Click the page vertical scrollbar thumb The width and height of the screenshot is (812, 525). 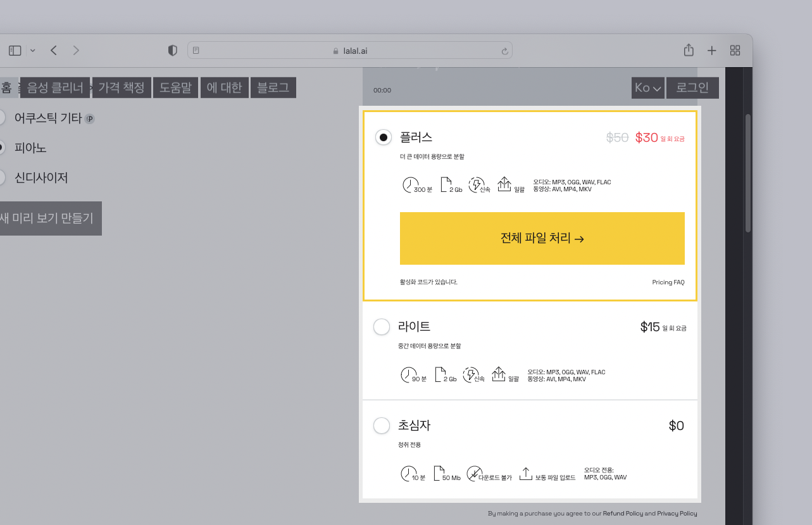click(x=748, y=174)
